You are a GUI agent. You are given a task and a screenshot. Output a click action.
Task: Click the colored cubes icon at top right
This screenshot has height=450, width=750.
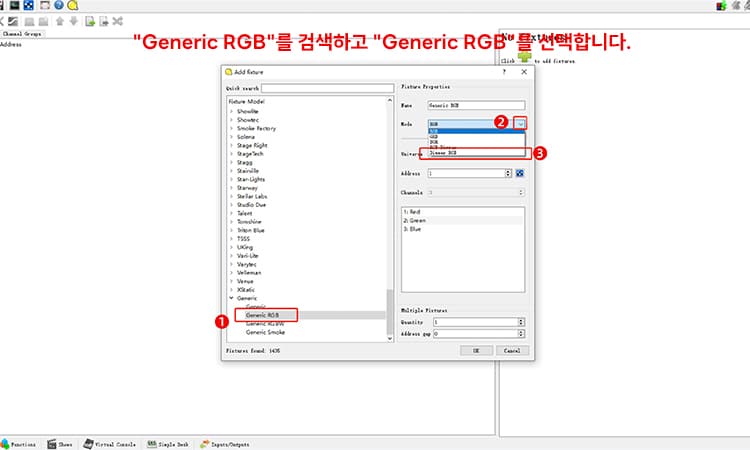click(x=721, y=5)
